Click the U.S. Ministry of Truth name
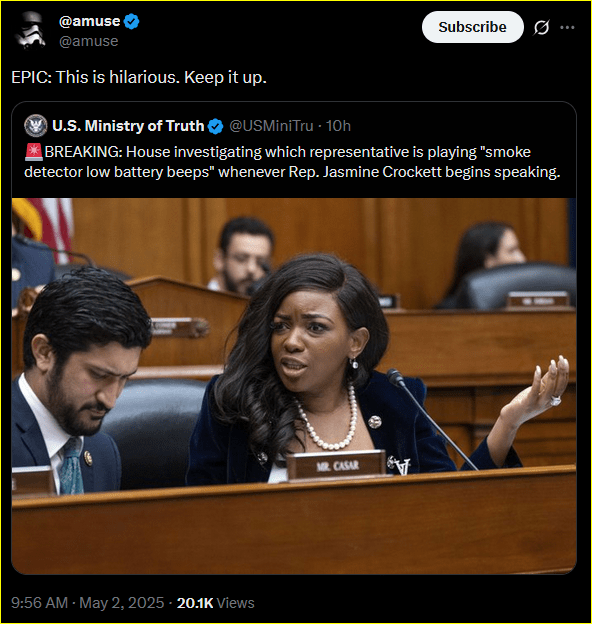This screenshot has height=624, width=592. click(x=128, y=126)
